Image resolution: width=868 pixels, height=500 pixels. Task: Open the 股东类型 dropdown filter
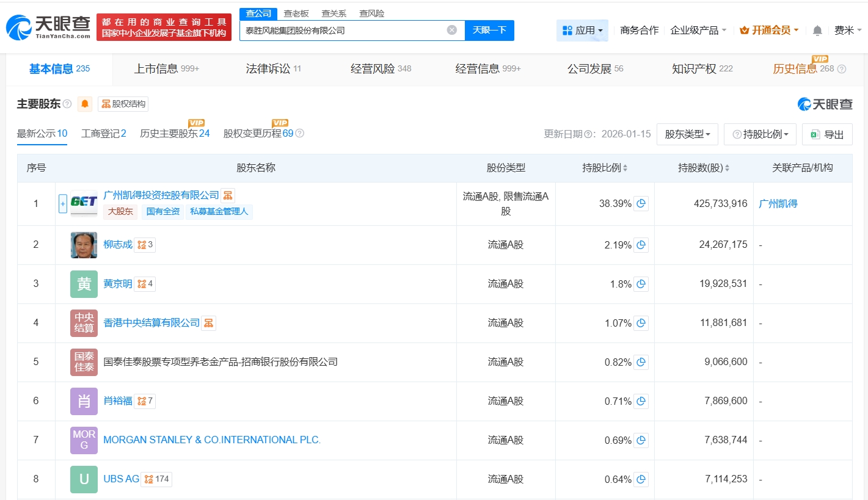(x=687, y=134)
